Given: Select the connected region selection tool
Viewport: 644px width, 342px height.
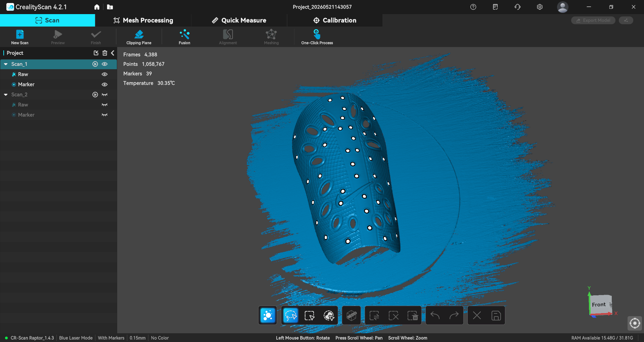Looking at the screenshot, I should point(329,315).
